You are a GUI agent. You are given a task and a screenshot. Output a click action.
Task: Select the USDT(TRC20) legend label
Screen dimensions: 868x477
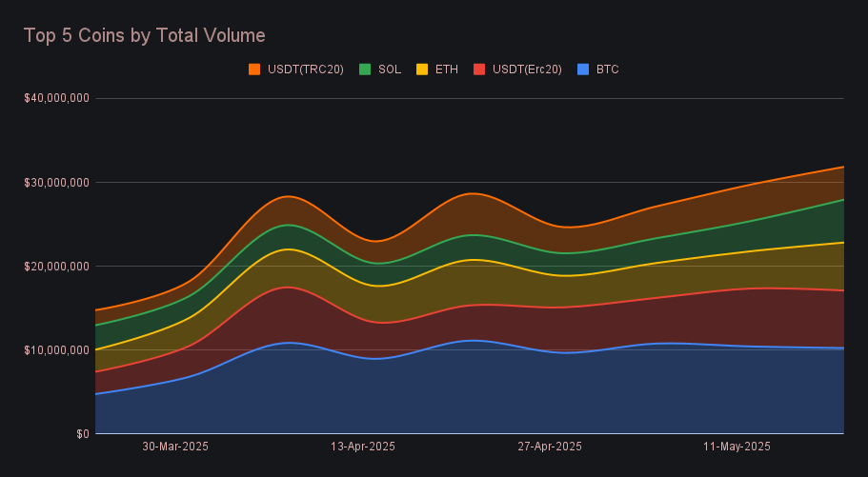click(x=305, y=70)
